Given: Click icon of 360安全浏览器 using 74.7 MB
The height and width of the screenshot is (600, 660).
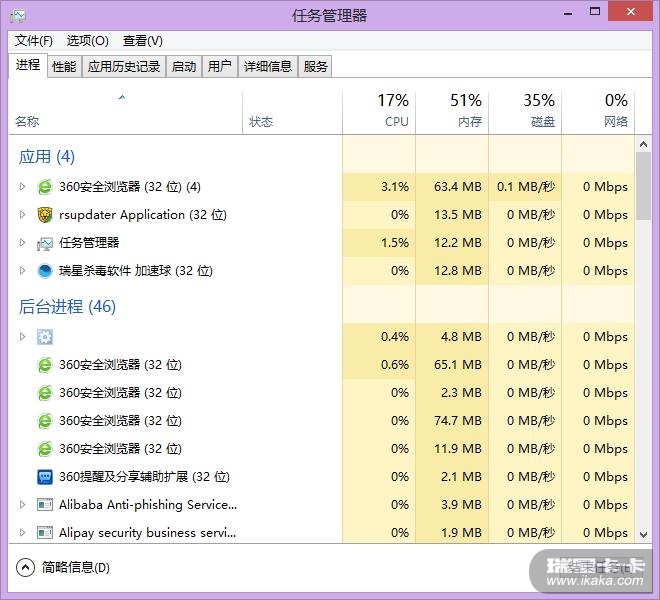Looking at the screenshot, I should pos(45,421).
